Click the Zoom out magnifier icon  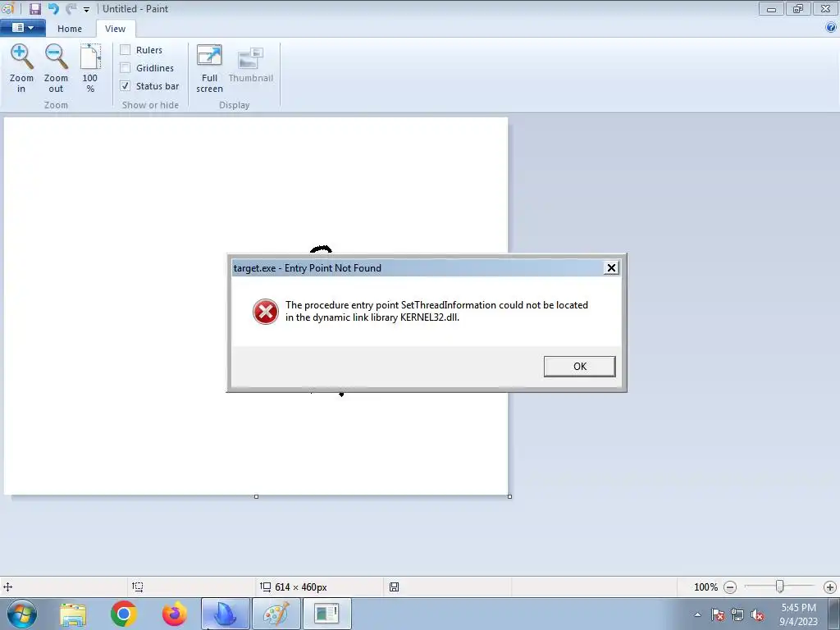(x=56, y=57)
